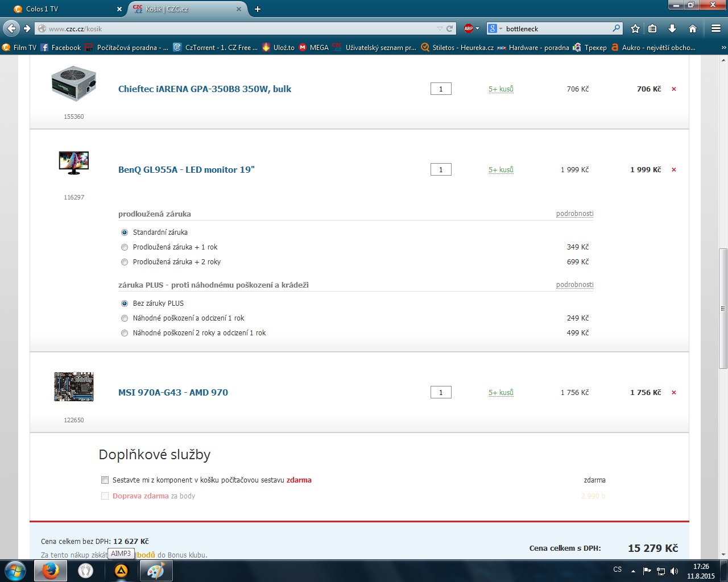
Task: Open the Facebook bookmark
Action: point(61,48)
